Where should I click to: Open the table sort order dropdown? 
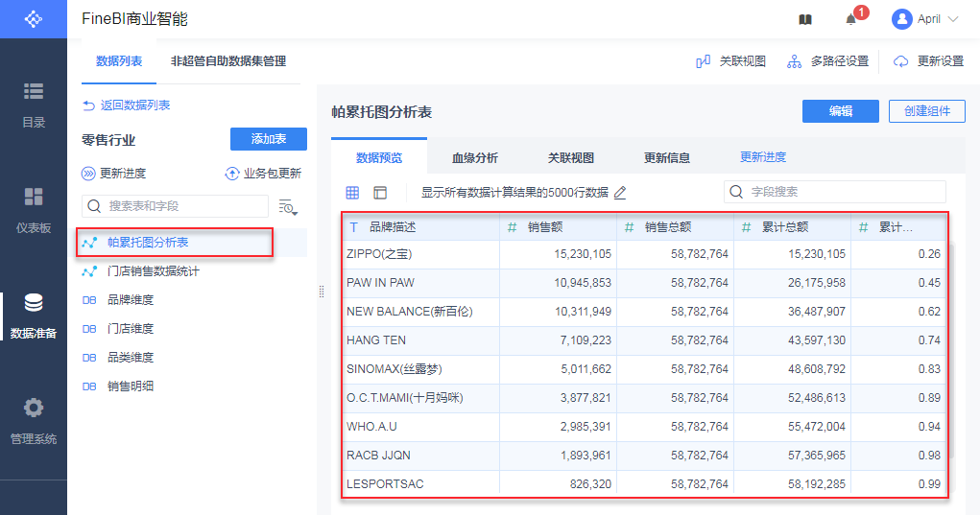tap(288, 207)
